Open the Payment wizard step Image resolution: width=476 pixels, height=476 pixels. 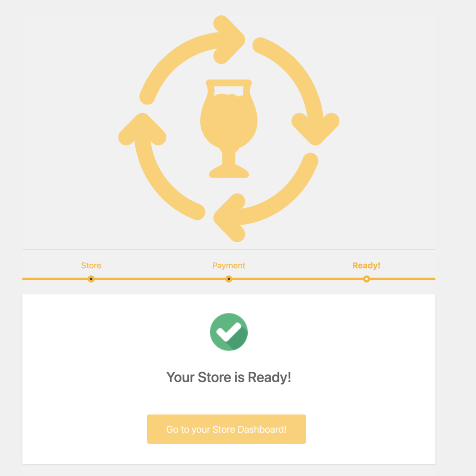tap(228, 265)
